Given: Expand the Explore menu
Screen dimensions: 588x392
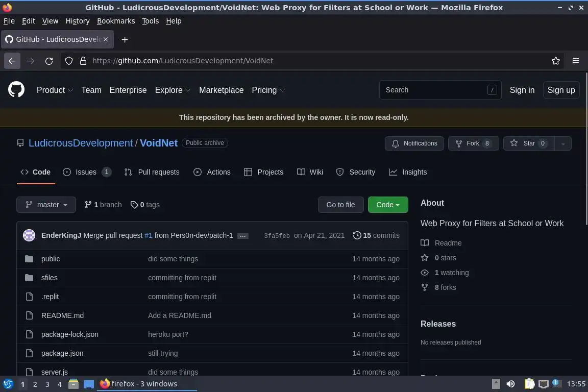Looking at the screenshot, I should click(x=173, y=90).
